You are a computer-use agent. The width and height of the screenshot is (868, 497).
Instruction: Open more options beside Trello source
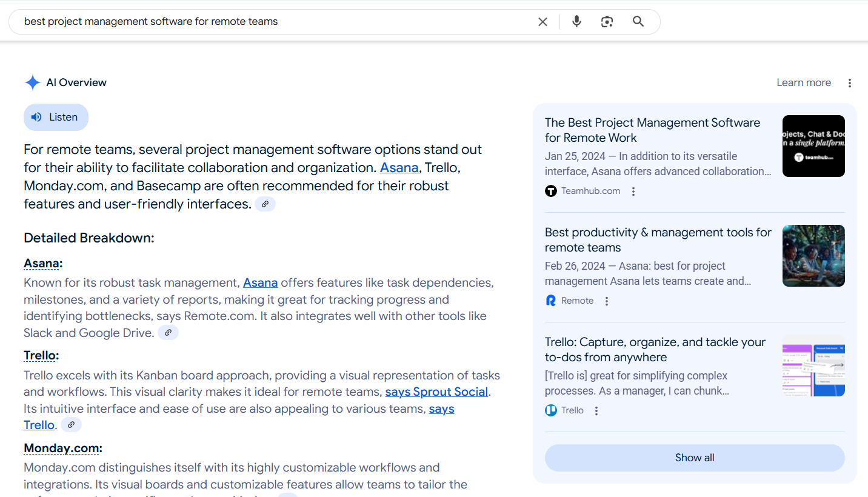(x=596, y=411)
